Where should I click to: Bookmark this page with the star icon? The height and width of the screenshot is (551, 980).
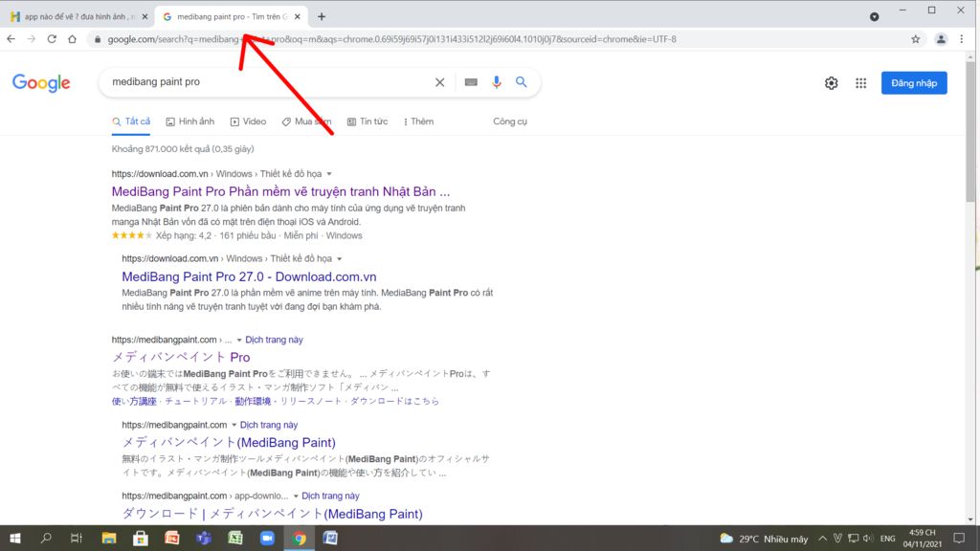tap(916, 38)
